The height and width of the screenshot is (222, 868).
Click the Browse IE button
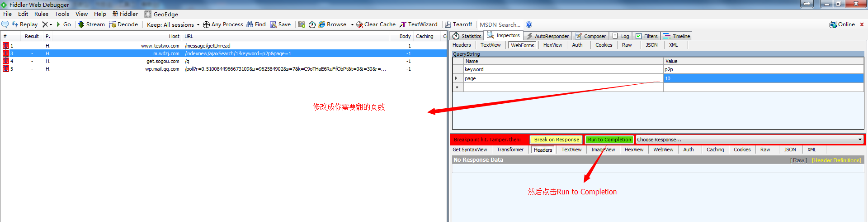point(333,24)
